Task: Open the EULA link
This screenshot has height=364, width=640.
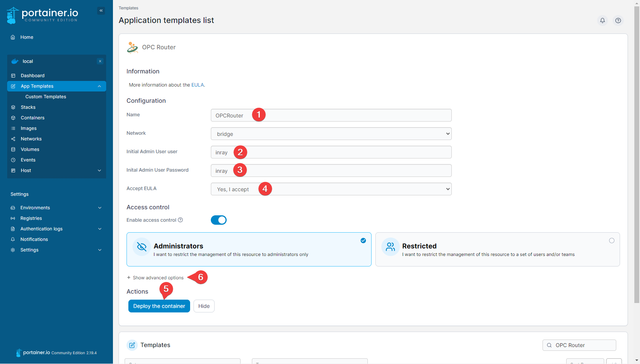Action: coord(197,85)
